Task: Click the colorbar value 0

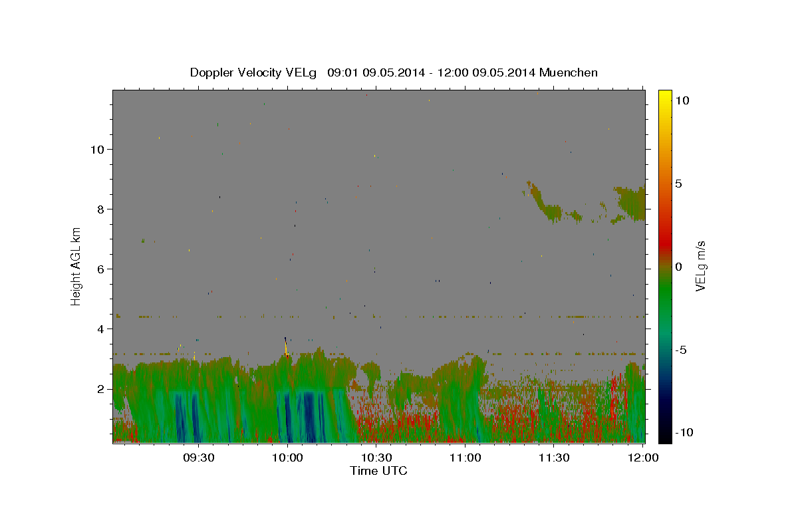Action: [678, 267]
